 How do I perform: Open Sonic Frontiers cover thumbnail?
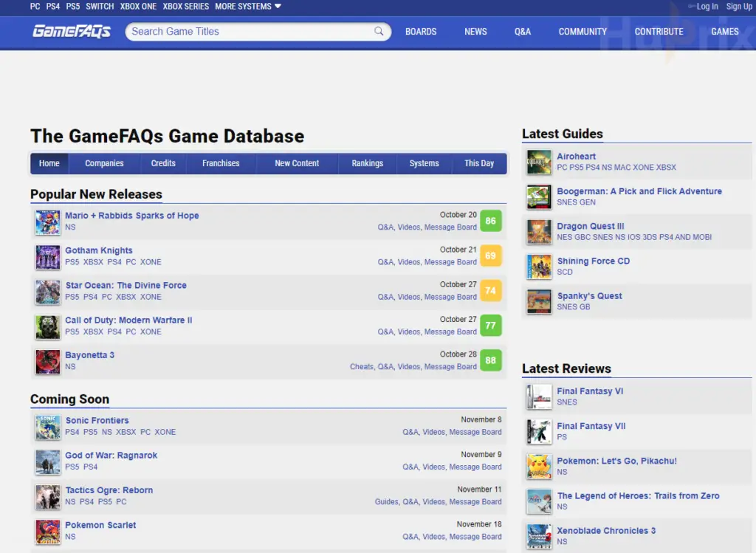(48, 427)
